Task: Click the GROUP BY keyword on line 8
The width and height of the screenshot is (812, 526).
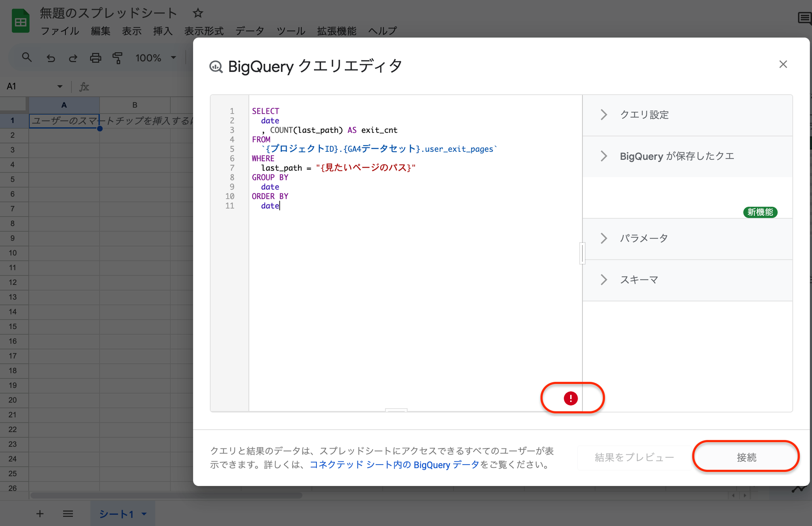Action: click(270, 177)
